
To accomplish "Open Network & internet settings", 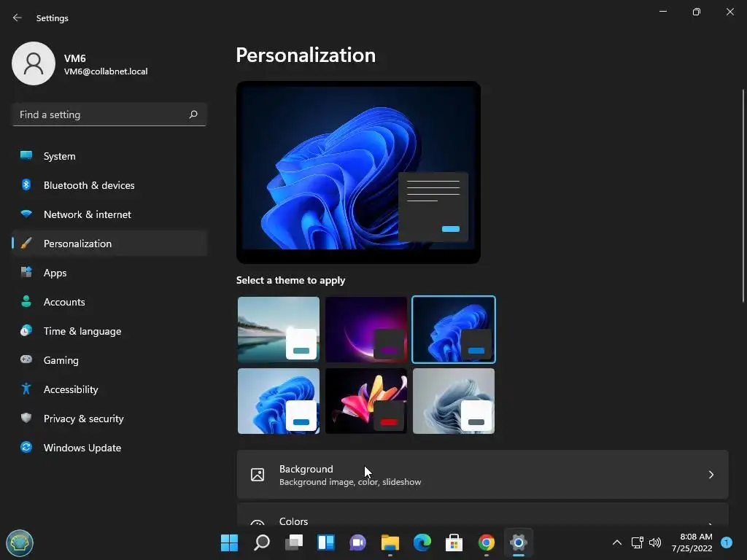I will pyautogui.click(x=109, y=214).
